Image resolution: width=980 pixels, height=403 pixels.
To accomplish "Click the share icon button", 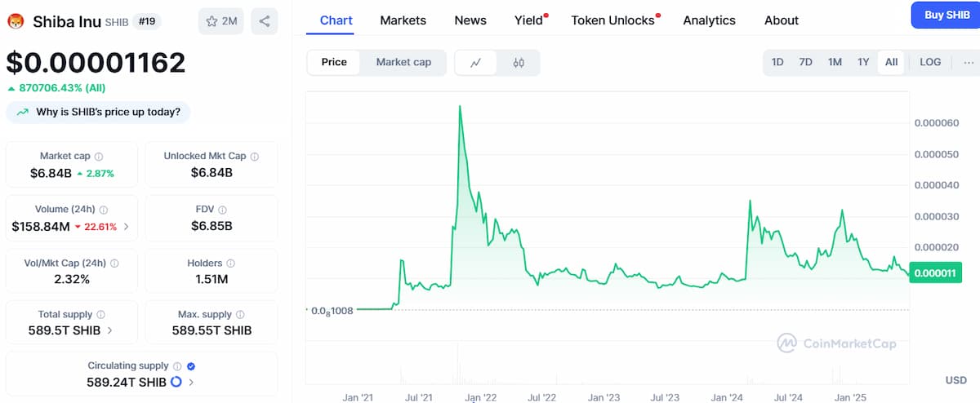I will pyautogui.click(x=264, y=21).
